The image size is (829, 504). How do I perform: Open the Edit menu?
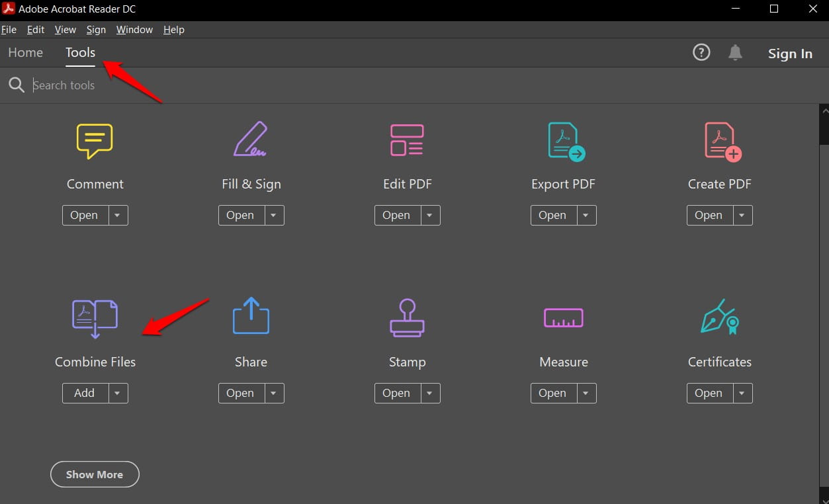pos(35,30)
